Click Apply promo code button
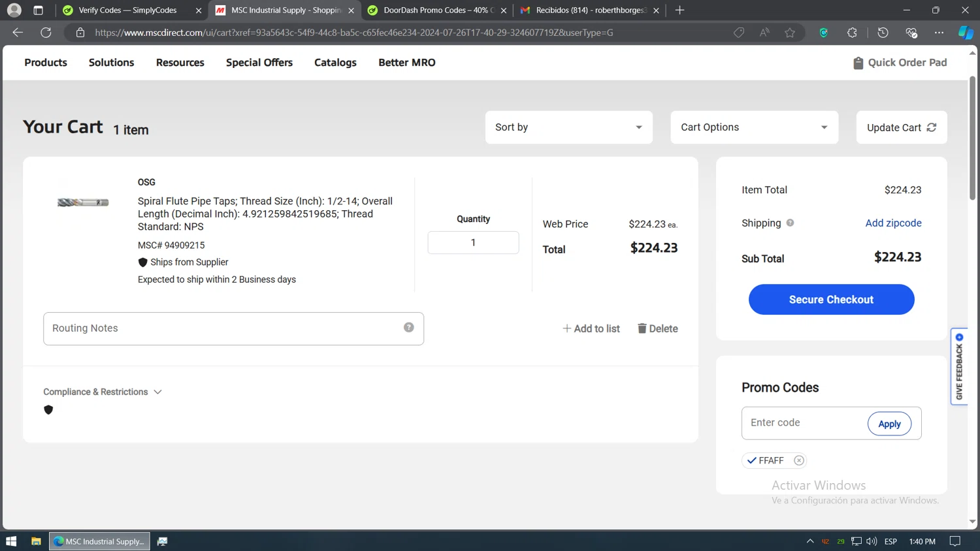This screenshot has width=980, height=551. (889, 424)
